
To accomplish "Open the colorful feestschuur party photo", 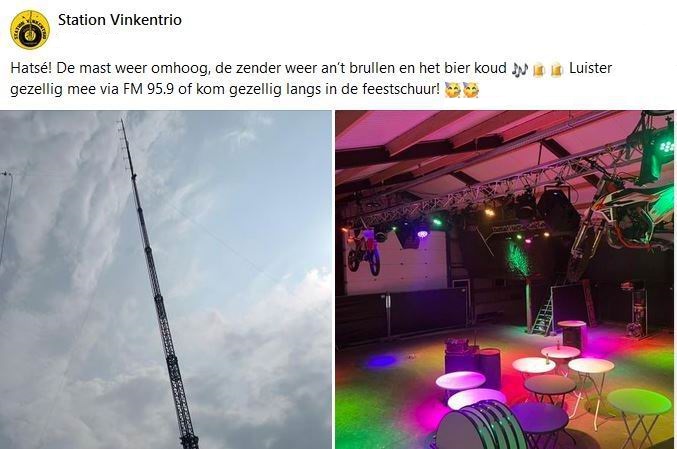I will click(x=504, y=280).
